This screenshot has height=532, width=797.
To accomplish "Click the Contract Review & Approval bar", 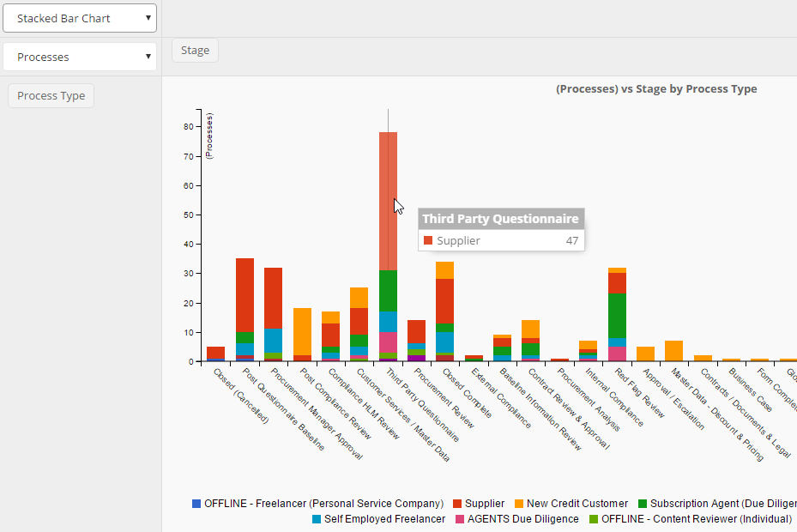I will pos(531,341).
